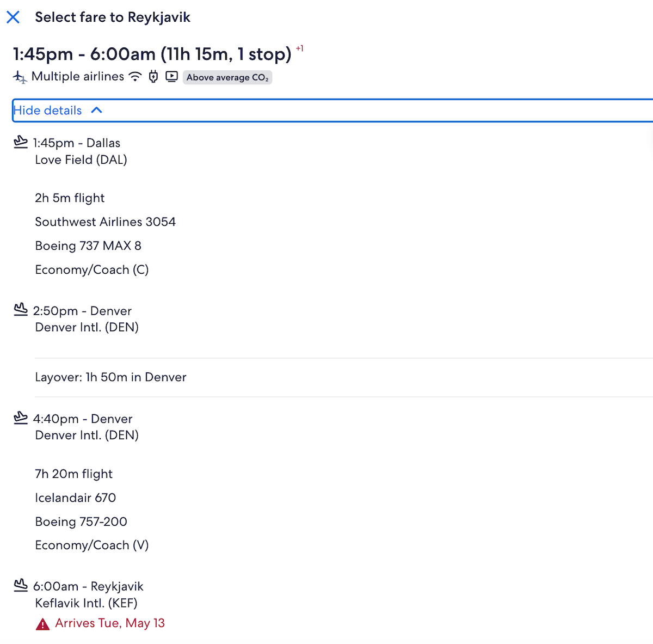Click the 7h 20m flight duration
Image resolution: width=653 pixels, height=644 pixels.
click(74, 474)
